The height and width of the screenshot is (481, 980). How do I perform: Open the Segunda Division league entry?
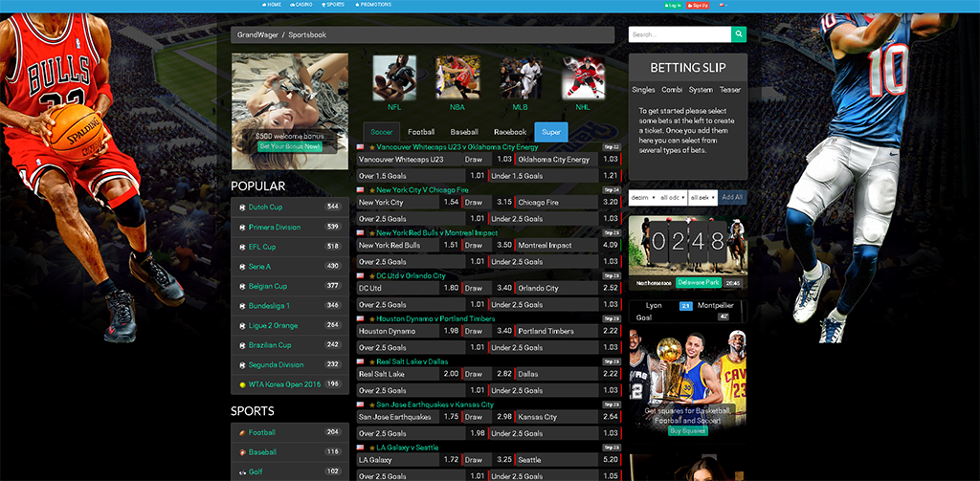[x=290, y=364]
